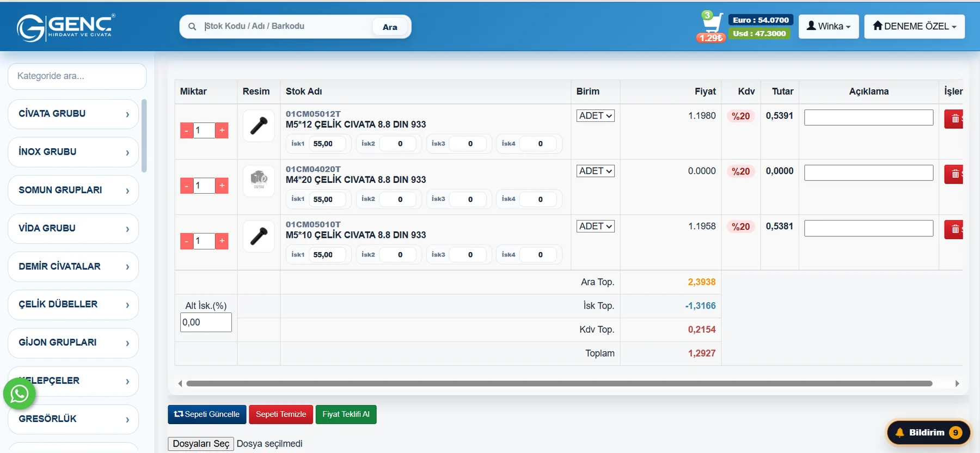
Task: Focus İsk2 field of M5*12 row
Action: pos(398,144)
